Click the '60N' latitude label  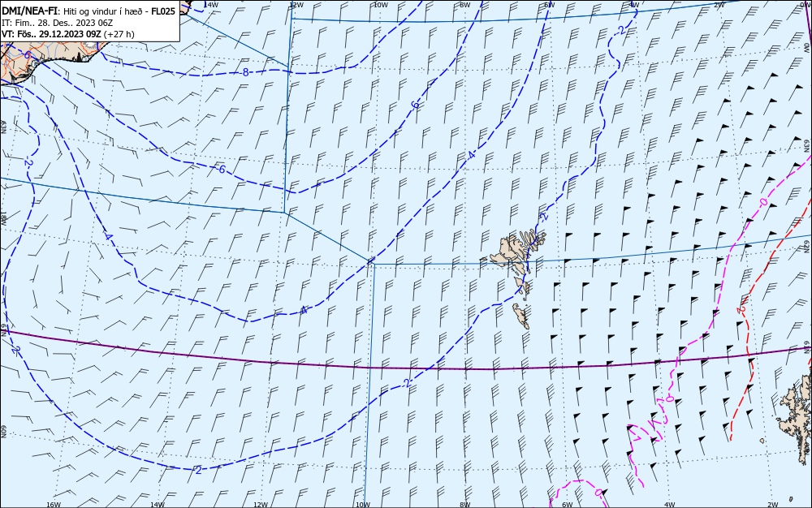point(3,432)
